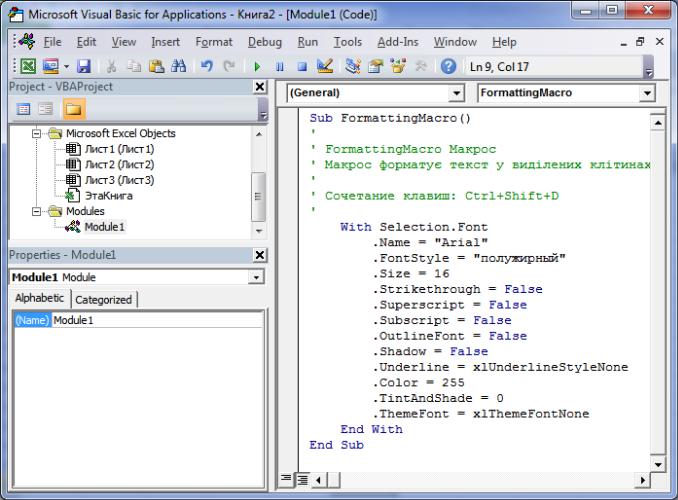Image resolution: width=678 pixels, height=500 pixels.
Task: Open the (General) object dropdown
Action: [x=456, y=93]
